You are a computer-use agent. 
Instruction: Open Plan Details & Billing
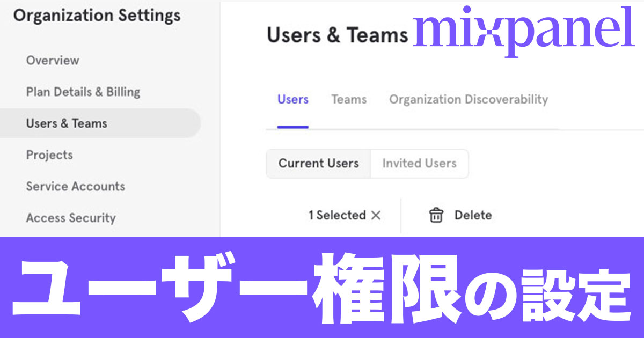click(x=83, y=92)
